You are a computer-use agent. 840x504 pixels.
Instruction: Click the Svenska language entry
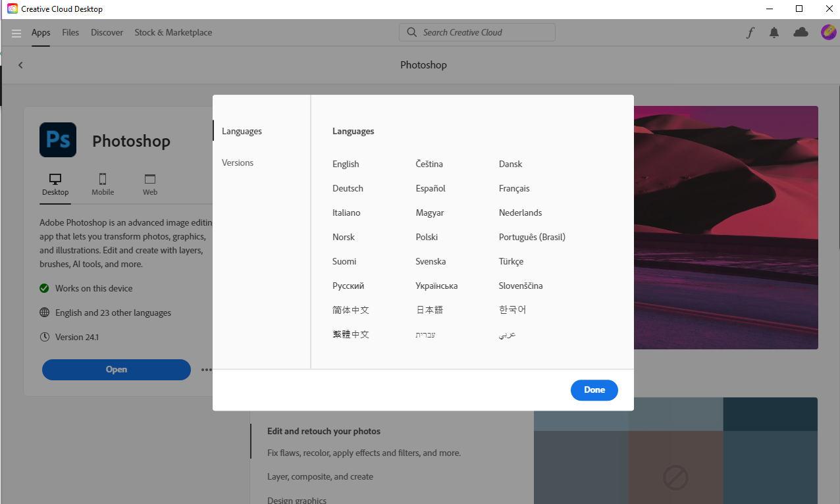(x=431, y=261)
